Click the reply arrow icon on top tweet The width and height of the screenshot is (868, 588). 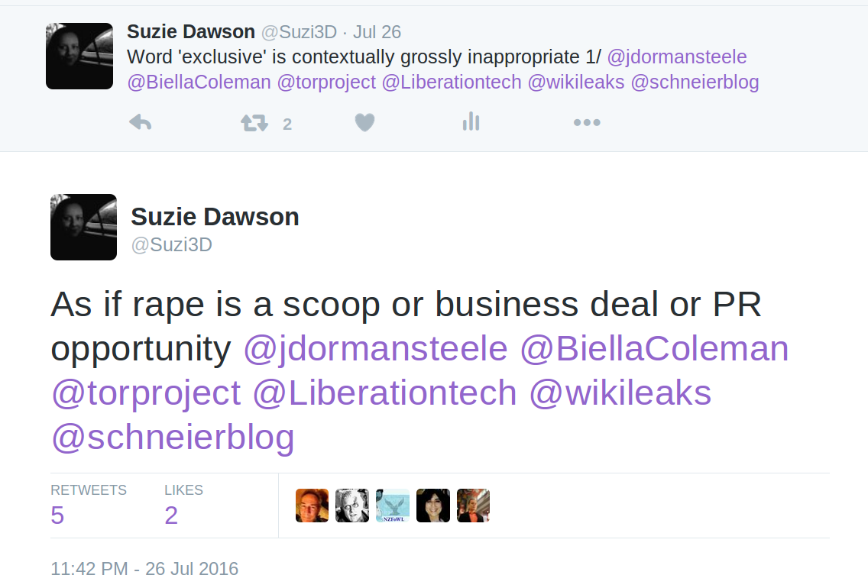click(x=140, y=122)
